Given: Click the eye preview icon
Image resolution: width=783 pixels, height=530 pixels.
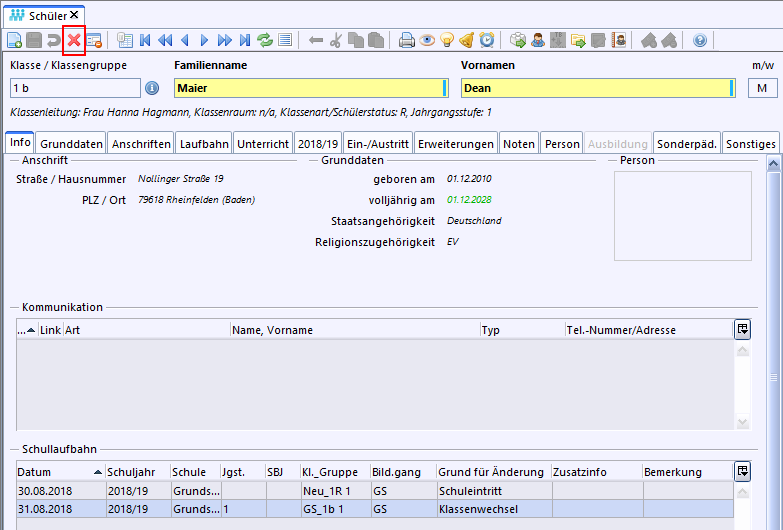Looking at the screenshot, I should click(427, 41).
